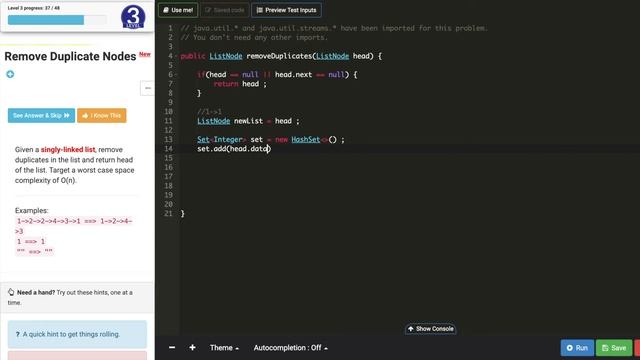The height and width of the screenshot is (360, 640).
Task: Click the Level 3 badge icon
Action: click(x=133, y=17)
